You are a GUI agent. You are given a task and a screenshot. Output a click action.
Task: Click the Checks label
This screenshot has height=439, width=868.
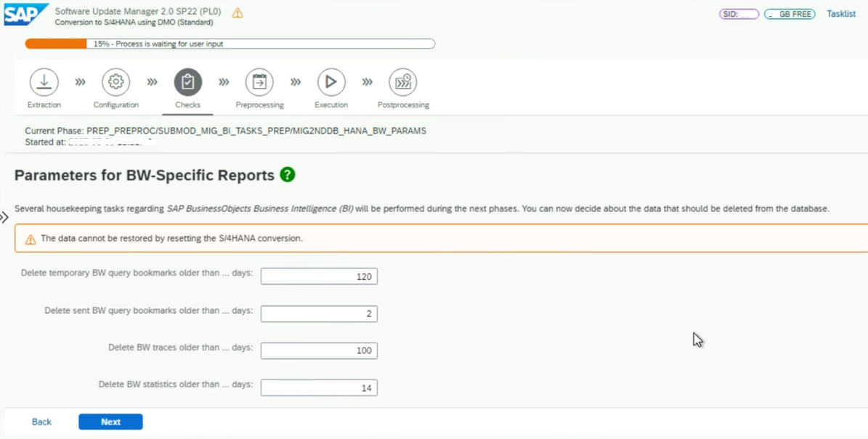click(x=187, y=105)
